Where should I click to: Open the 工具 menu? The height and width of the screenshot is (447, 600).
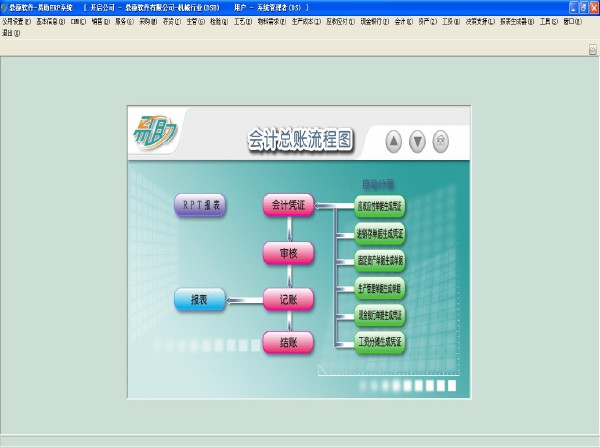[x=549, y=21]
